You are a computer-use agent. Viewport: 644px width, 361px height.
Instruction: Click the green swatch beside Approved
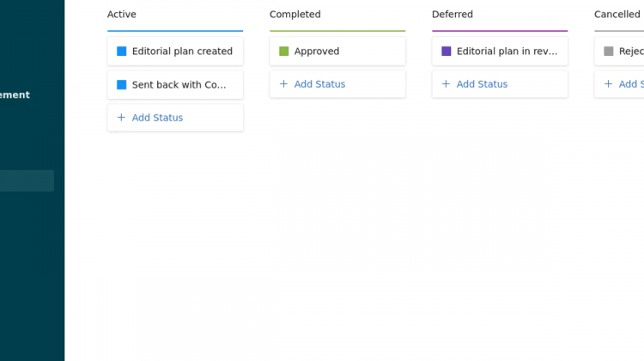click(x=284, y=52)
